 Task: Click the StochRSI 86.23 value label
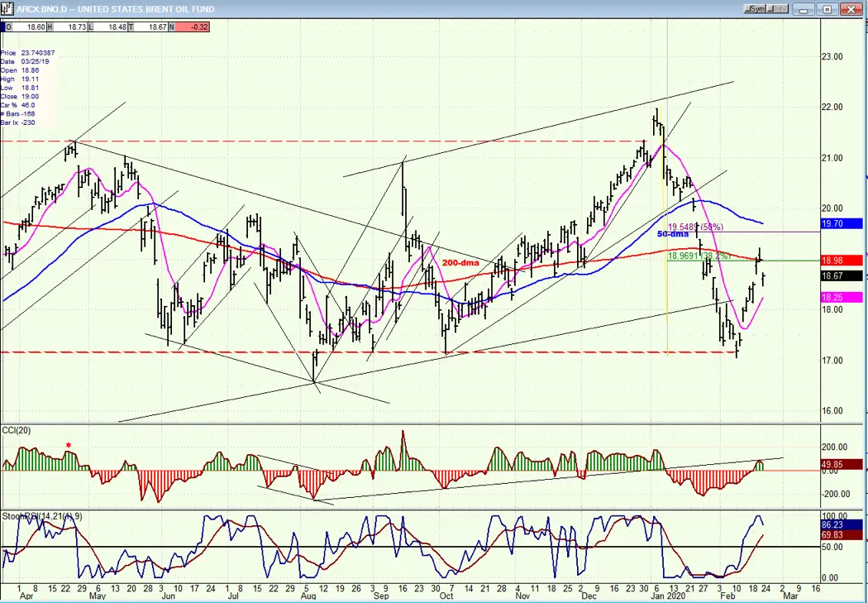841,524
